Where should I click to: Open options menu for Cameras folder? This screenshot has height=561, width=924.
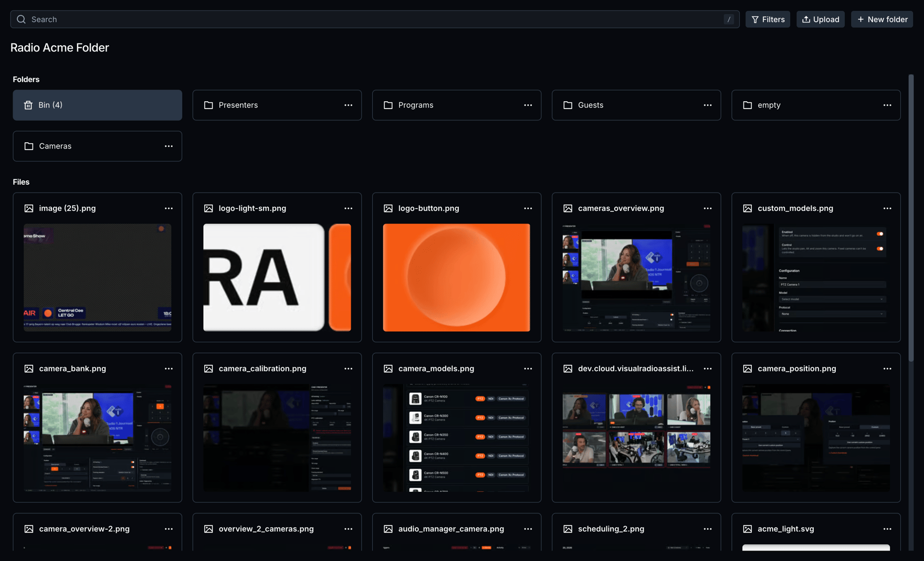[169, 146]
